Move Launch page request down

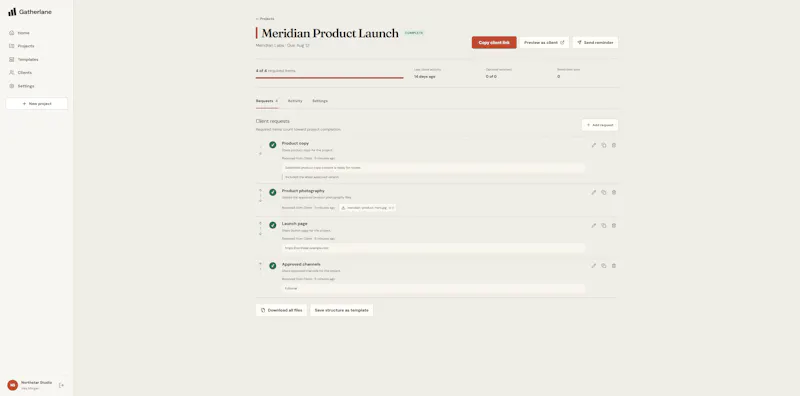pyautogui.click(x=260, y=234)
